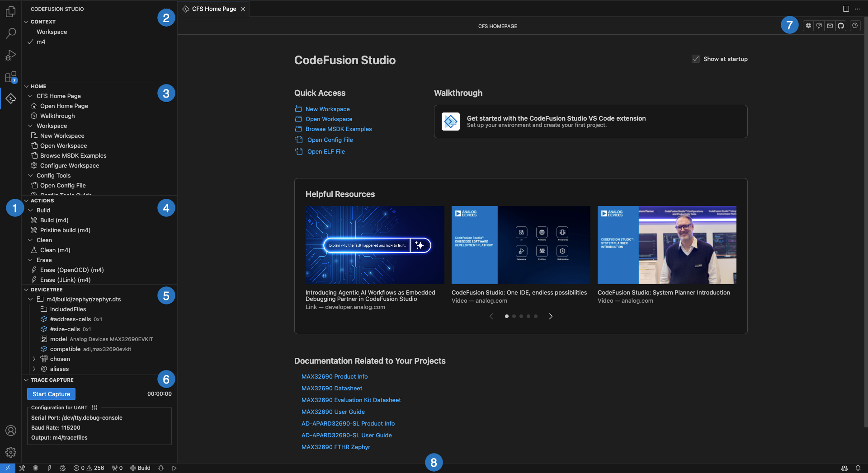Select the CodeFusion Studio activity bar icon
This screenshot has width=868, height=473.
11,98
